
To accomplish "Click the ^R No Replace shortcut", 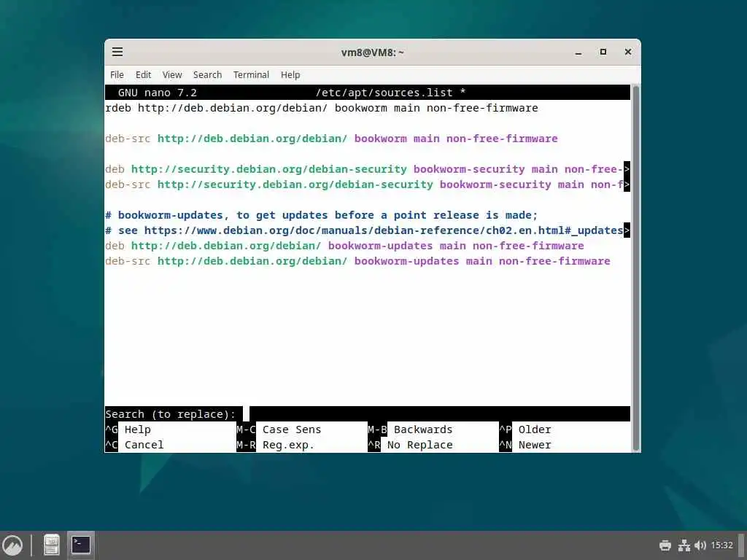I will point(410,445).
